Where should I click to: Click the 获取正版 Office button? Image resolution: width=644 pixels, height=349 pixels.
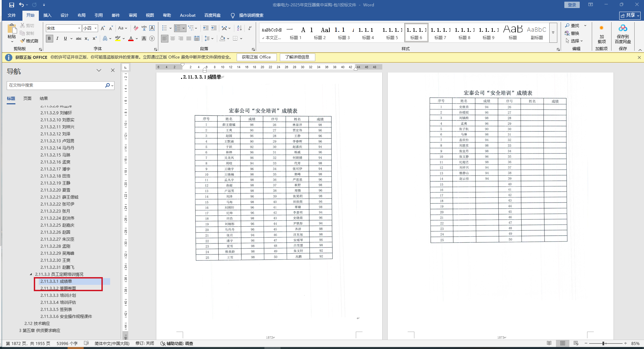[x=256, y=57]
